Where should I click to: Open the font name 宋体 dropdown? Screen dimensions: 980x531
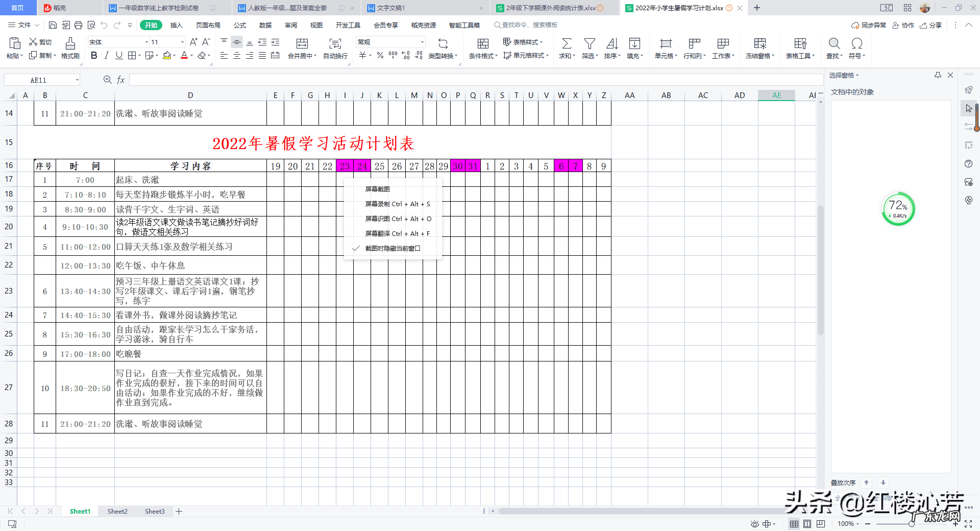point(146,42)
